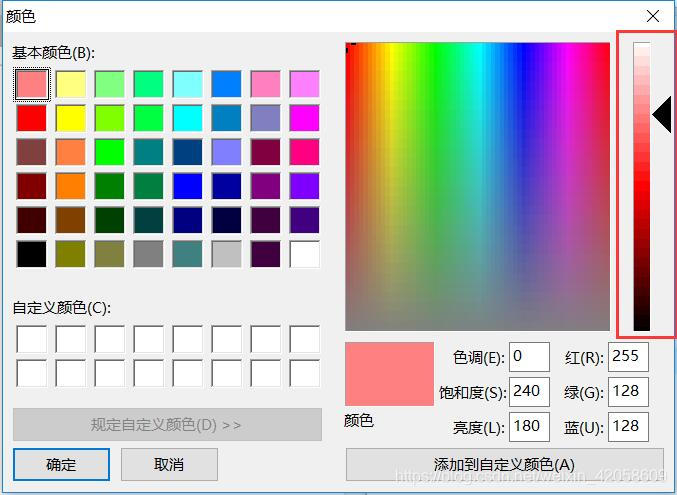The height and width of the screenshot is (495, 677).
Task: Select the pale light cyan swatch
Action: [x=187, y=84]
